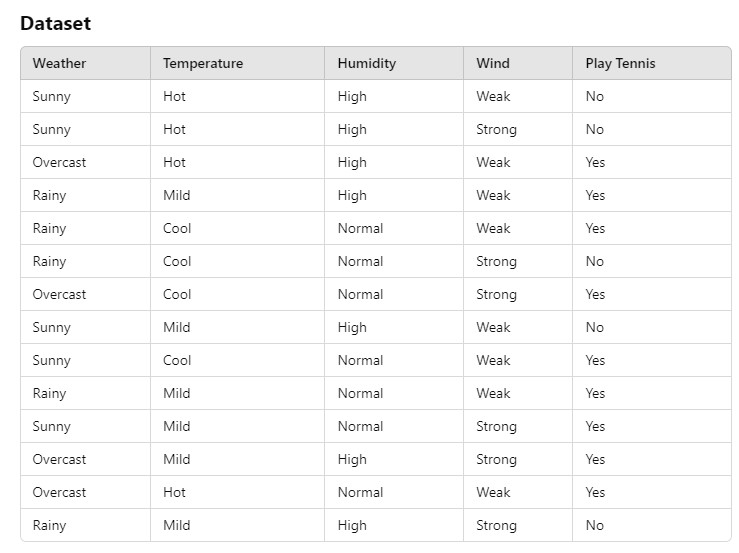Image resolution: width=739 pixels, height=553 pixels.
Task: Click Mild in the fourth data row
Action: (x=176, y=195)
